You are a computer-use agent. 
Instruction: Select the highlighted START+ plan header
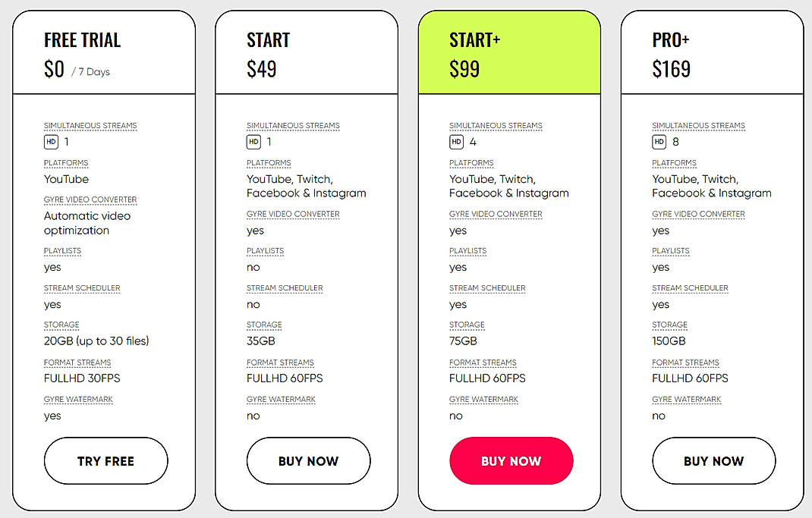474,41
